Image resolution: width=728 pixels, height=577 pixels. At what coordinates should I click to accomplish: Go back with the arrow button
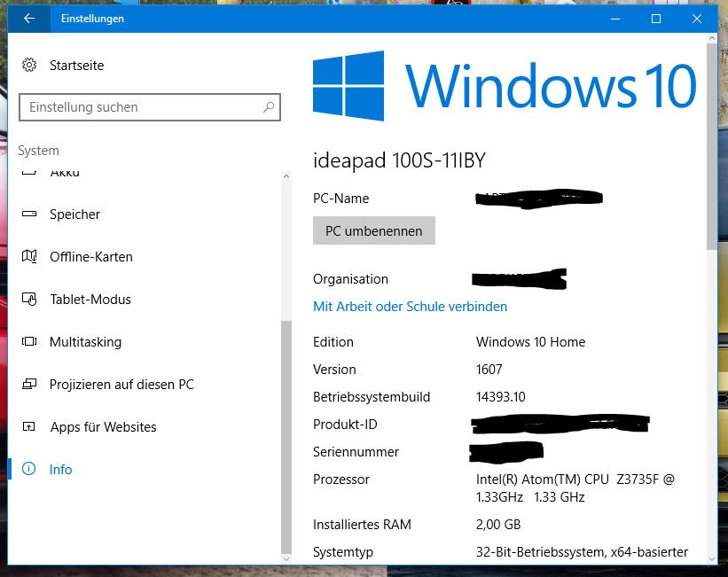(x=28, y=19)
